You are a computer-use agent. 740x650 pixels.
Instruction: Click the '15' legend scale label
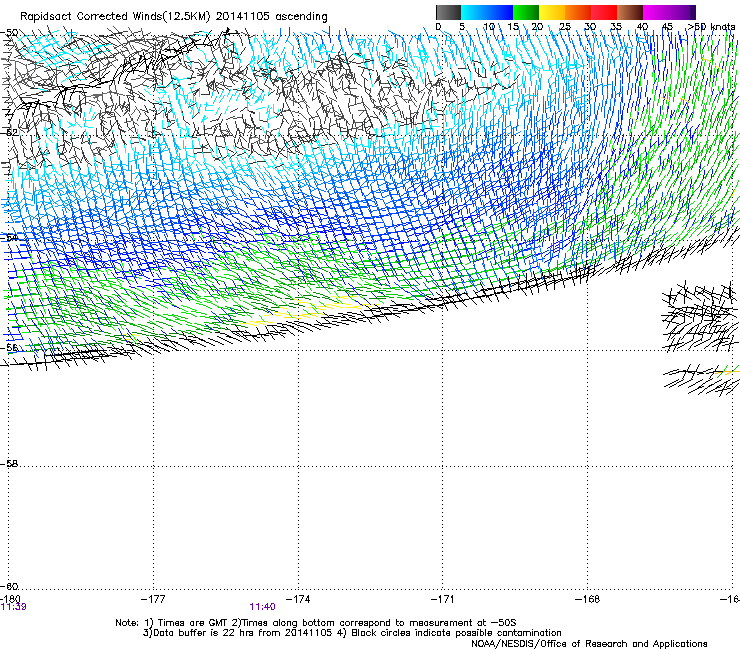[513, 27]
